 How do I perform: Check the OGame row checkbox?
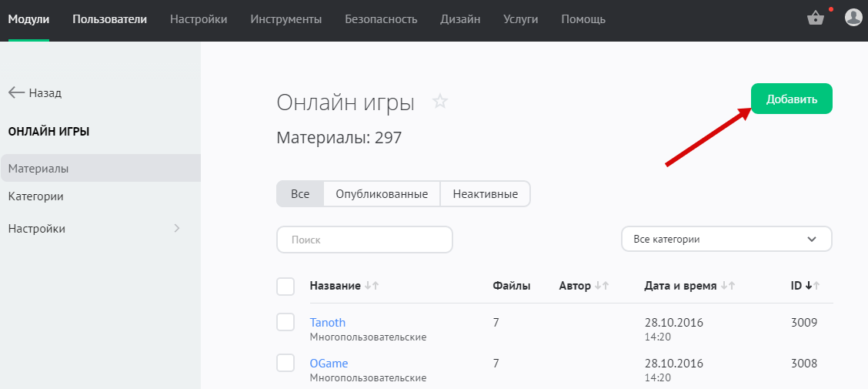pyautogui.click(x=285, y=363)
